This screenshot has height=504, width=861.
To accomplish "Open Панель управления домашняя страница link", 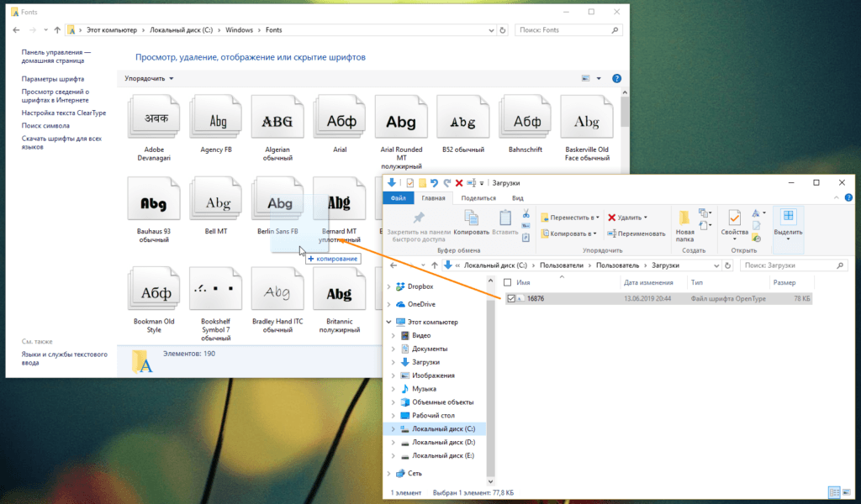I will pos(56,56).
